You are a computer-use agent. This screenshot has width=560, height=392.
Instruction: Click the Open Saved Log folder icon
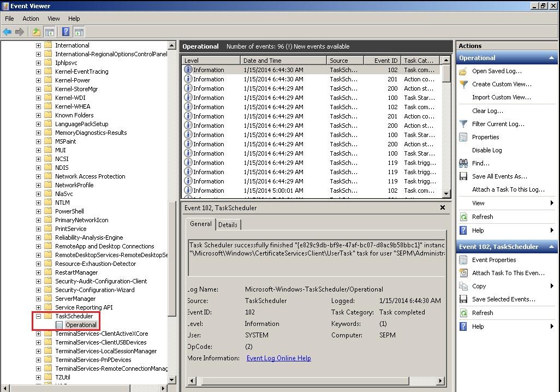(463, 71)
